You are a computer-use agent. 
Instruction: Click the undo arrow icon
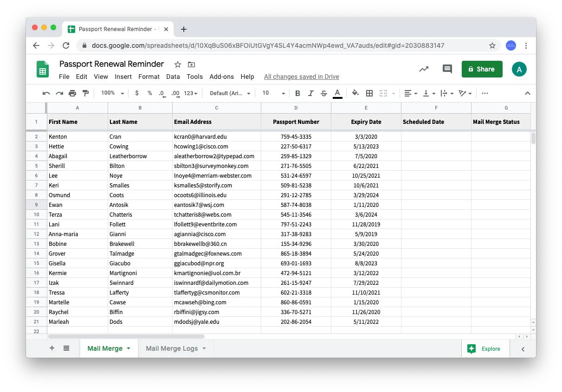[x=46, y=93]
